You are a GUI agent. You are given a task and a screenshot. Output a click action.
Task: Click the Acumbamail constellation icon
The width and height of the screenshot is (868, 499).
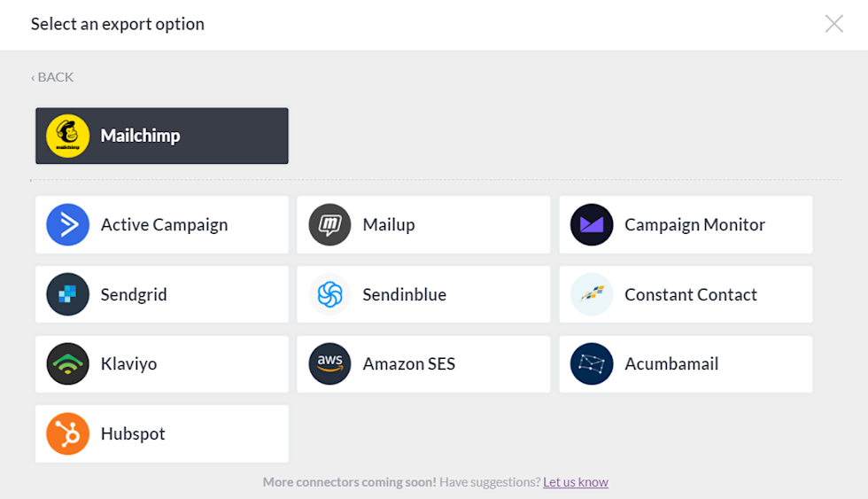click(592, 364)
